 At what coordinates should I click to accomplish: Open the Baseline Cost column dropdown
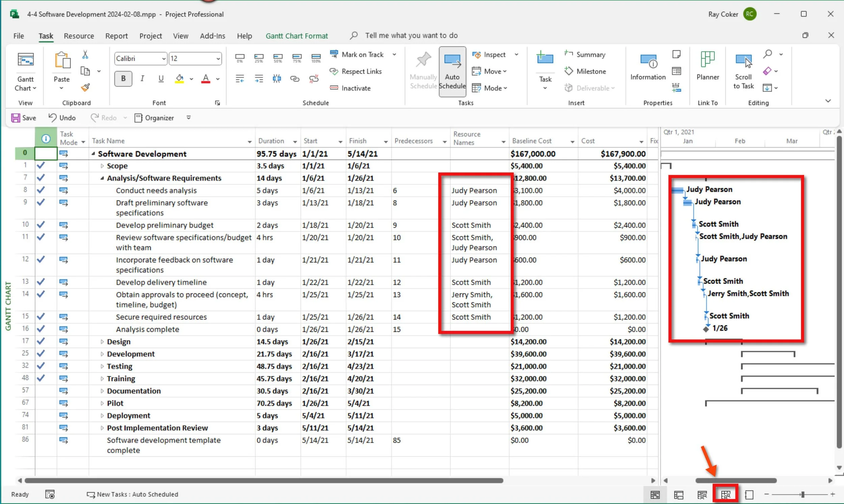click(x=572, y=142)
